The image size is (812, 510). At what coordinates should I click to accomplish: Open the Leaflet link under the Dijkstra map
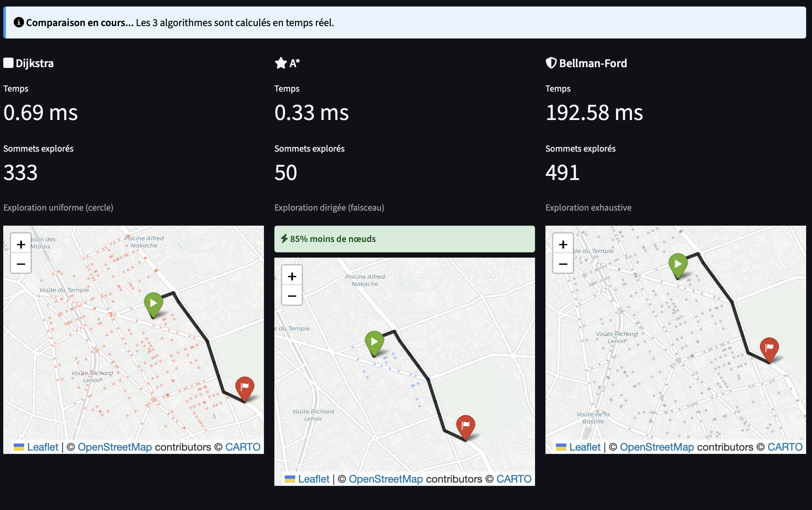coord(43,447)
